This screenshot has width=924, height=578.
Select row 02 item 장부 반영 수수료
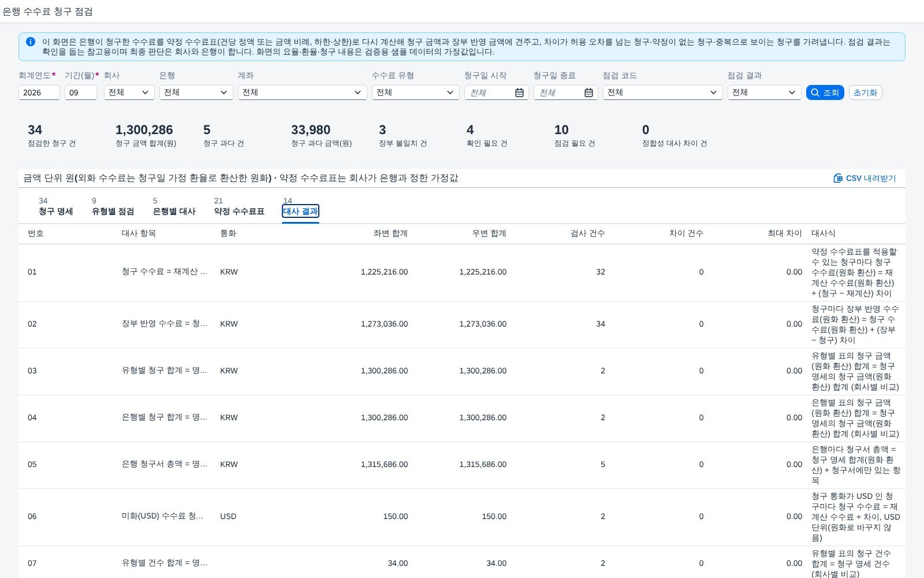[165, 324]
